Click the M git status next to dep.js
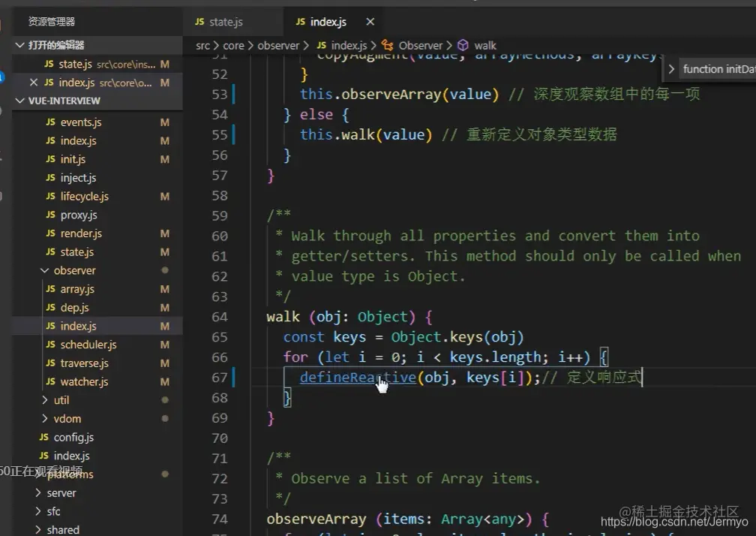The image size is (756, 536). click(165, 307)
